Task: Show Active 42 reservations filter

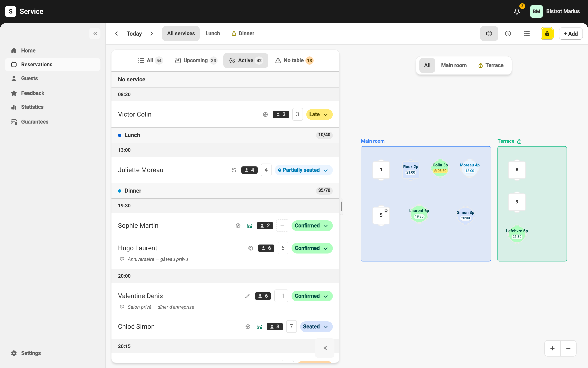Action: tap(246, 61)
